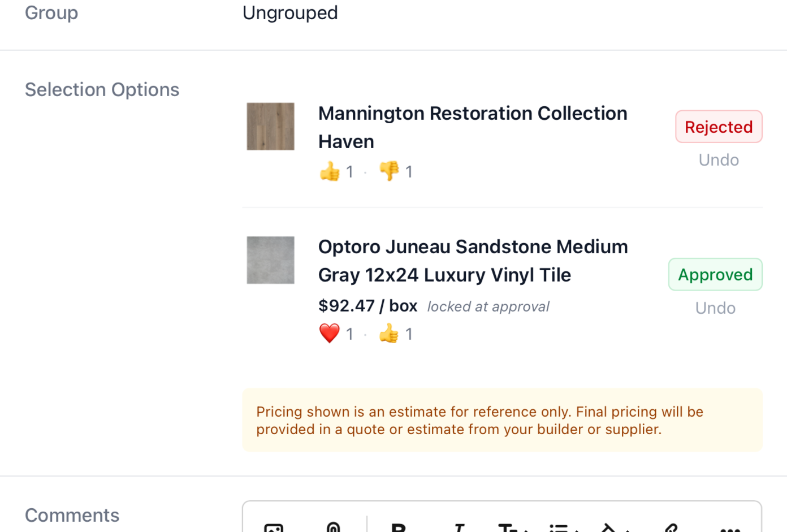Insert a link in the comment editor
This screenshot has width=787, height=532.
tap(670, 529)
